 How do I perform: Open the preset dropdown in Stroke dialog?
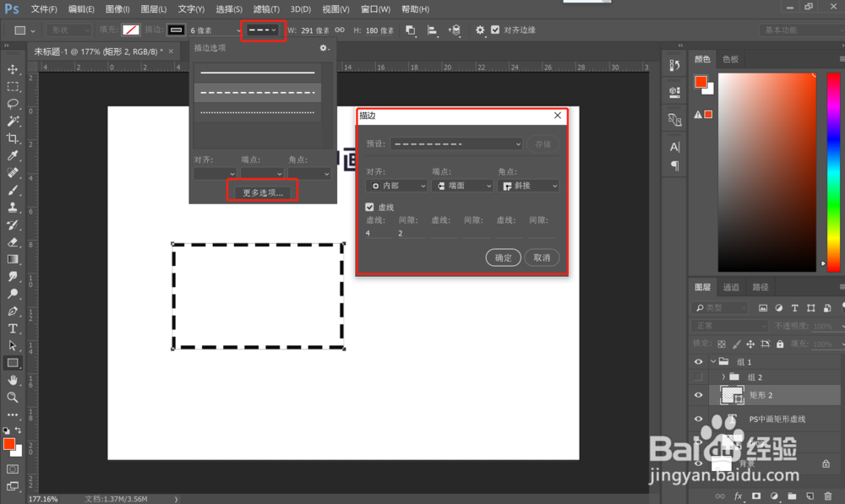point(456,144)
